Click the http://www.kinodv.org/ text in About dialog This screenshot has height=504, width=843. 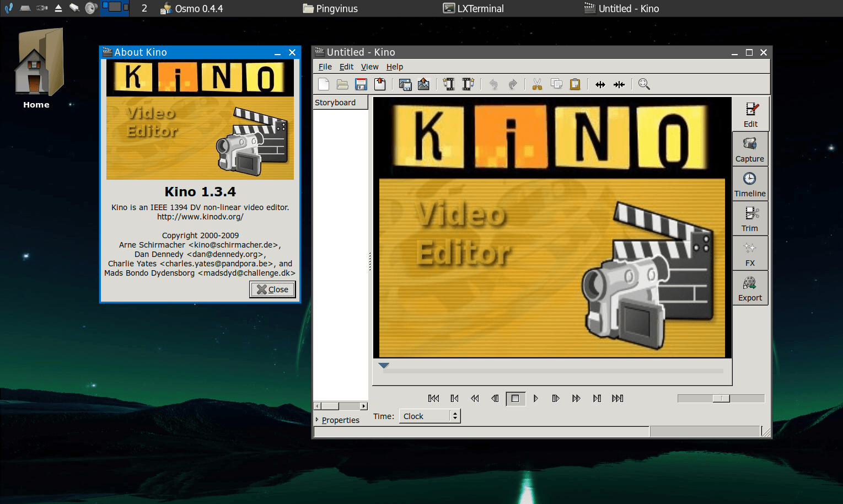pos(200,217)
